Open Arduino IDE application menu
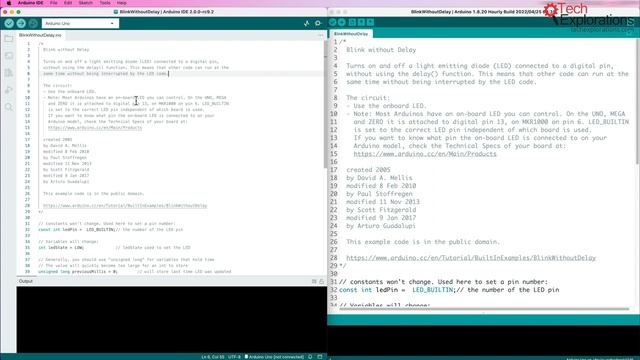 (x=31, y=3)
